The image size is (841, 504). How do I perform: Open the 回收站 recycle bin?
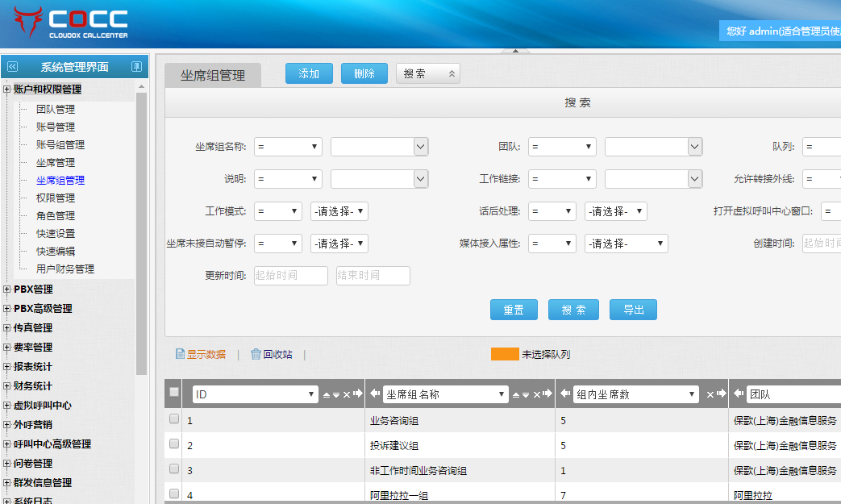[271, 354]
